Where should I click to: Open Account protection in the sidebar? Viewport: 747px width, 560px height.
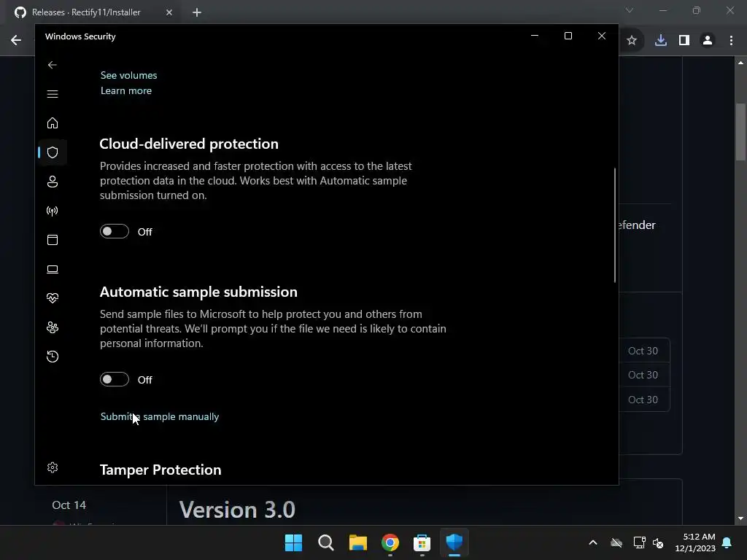click(53, 182)
